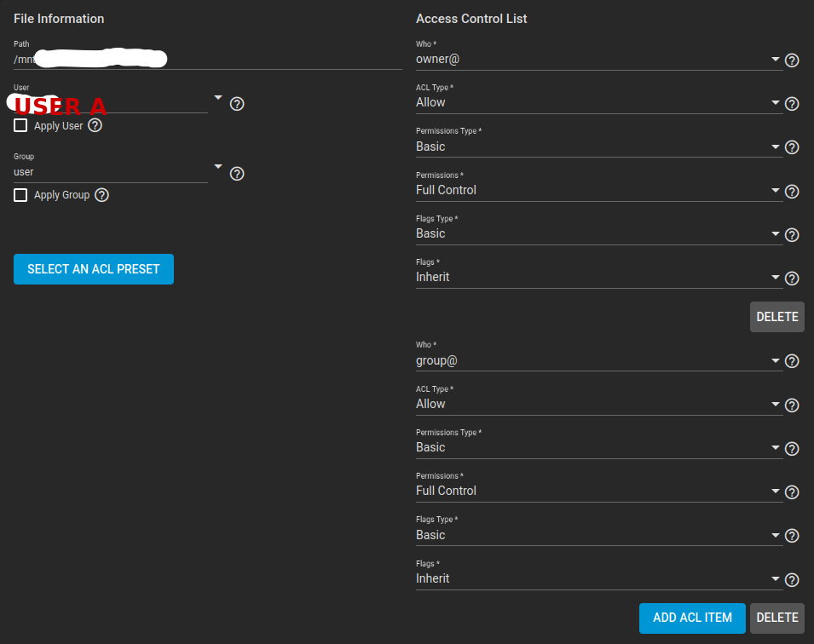Open the User dropdown in File Information
Viewport: 814px width, 644px height.
coord(118,104)
